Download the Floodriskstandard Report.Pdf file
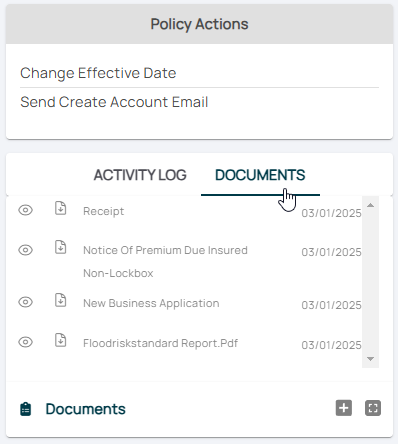Image resolution: width=398 pixels, height=444 pixels. (x=60, y=340)
